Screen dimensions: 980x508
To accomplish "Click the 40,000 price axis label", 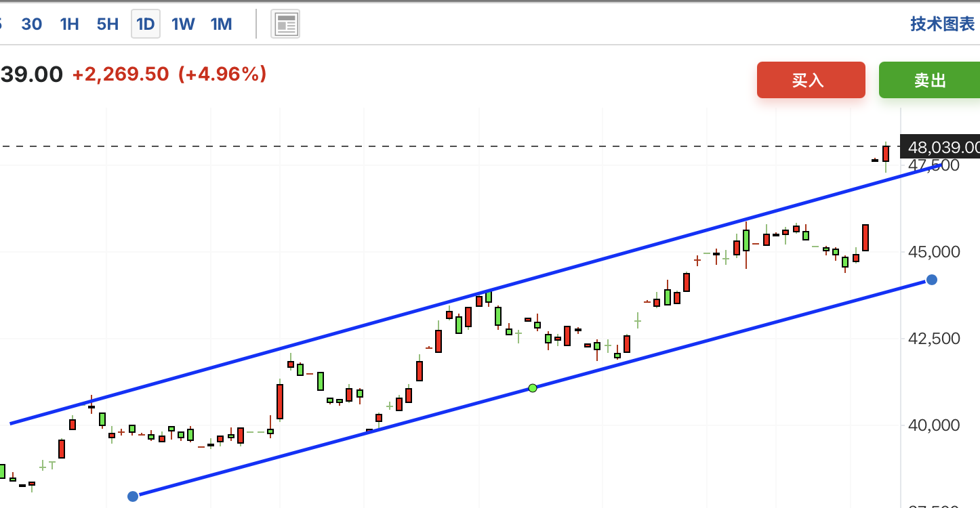I will [x=934, y=425].
